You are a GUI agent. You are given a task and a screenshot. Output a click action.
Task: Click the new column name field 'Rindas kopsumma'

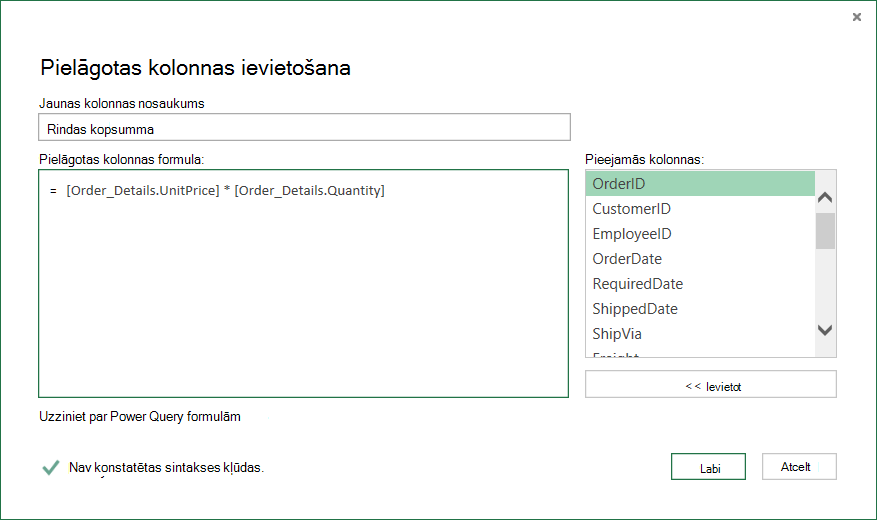point(304,127)
